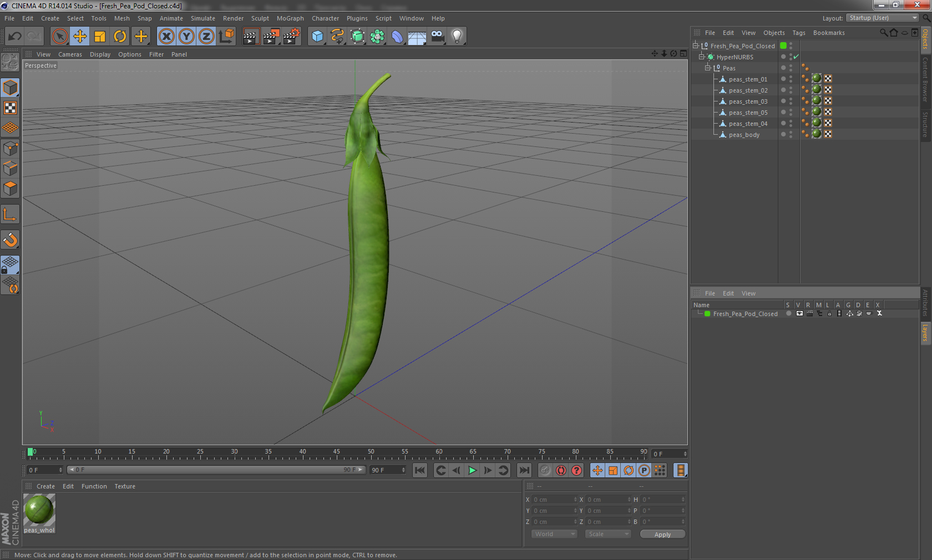This screenshot has width=932, height=560.
Task: Render the current view icon
Action: point(251,37)
